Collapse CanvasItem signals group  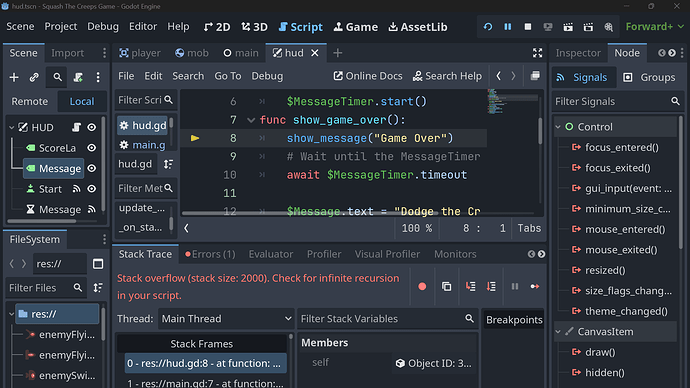pyautogui.click(x=558, y=332)
